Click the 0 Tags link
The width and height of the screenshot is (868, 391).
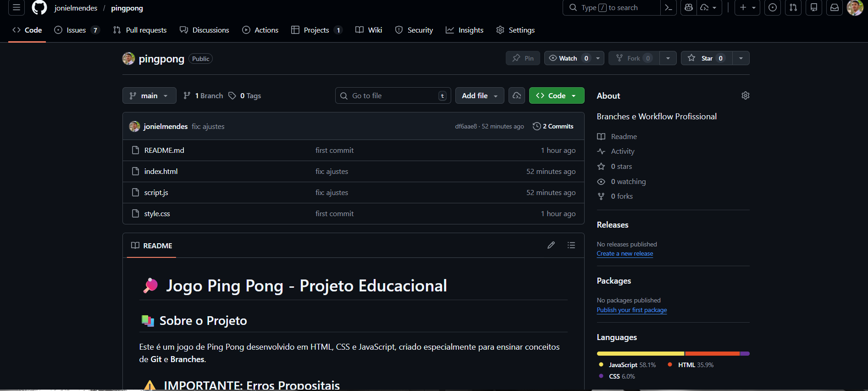point(245,95)
